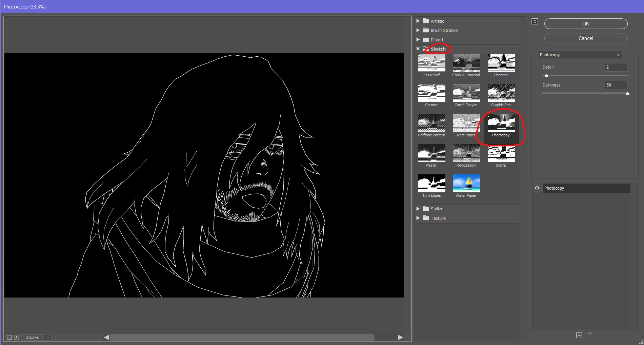
Task: Expand the Distort folder triangle
Action: pos(418,40)
